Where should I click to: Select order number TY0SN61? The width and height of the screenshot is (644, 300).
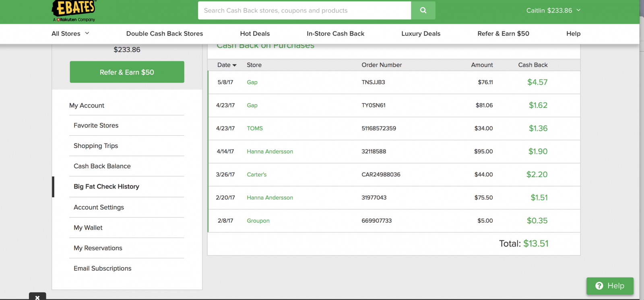click(374, 105)
